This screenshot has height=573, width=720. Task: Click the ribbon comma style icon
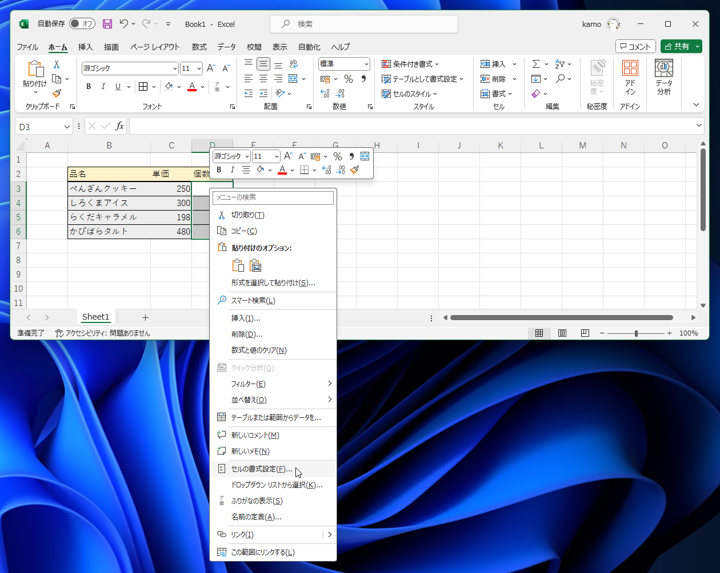(363, 79)
